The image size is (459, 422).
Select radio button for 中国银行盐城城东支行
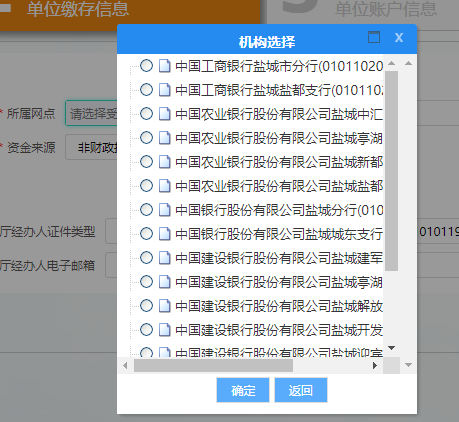point(146,234)
